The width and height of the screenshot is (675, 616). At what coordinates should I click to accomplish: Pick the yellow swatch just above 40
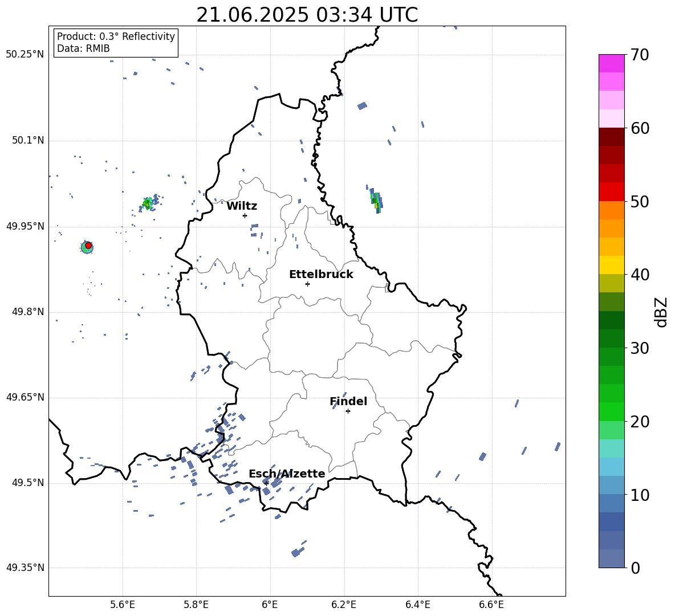tap(612, 265)
